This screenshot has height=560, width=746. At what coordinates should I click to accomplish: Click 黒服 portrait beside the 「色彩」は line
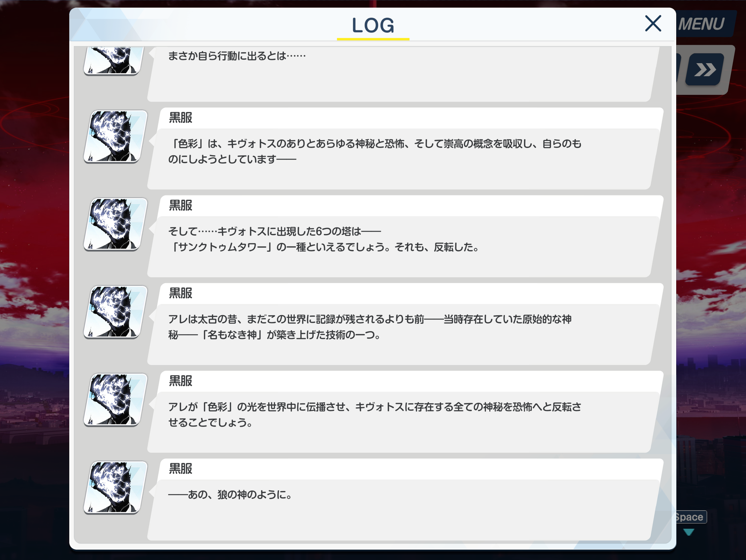tap(116, 137)
